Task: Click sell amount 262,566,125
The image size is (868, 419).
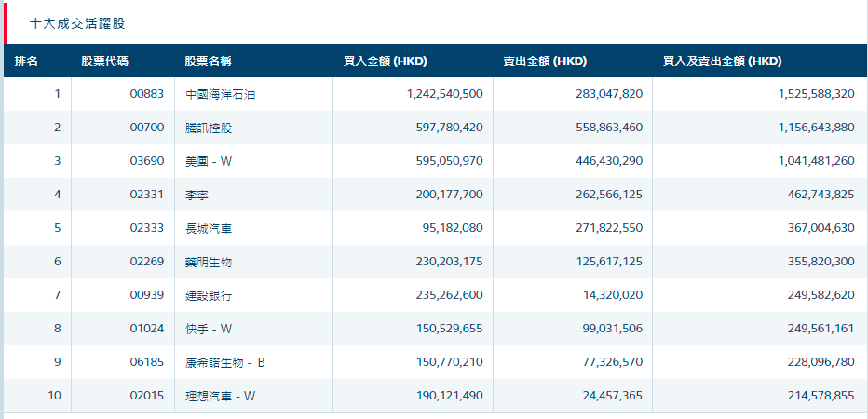Action: click(608, 195)
